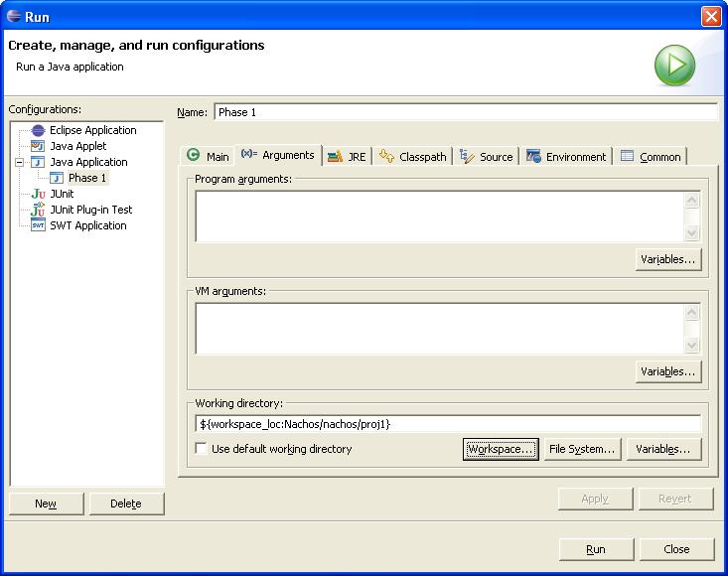Image resolution: width=728 pixels, height=576 pixels.
Task: Collapse the Java Application tree node
Action: pyautogui.click(x=20, y=162)
